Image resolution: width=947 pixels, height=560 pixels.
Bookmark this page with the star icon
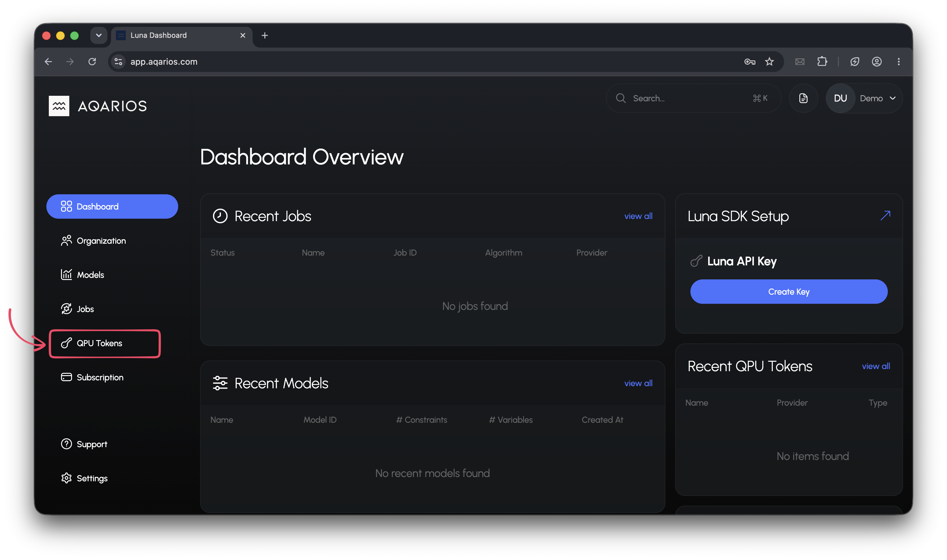pos(769,62)
